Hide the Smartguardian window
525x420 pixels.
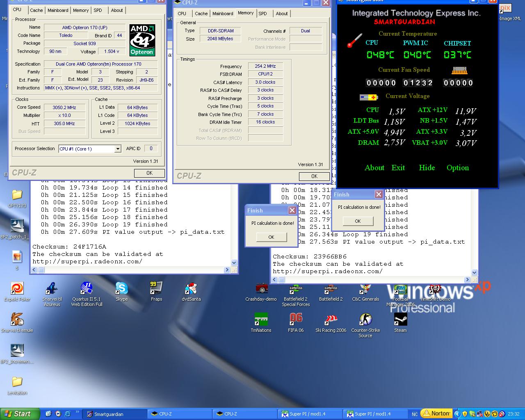point(427,167)
